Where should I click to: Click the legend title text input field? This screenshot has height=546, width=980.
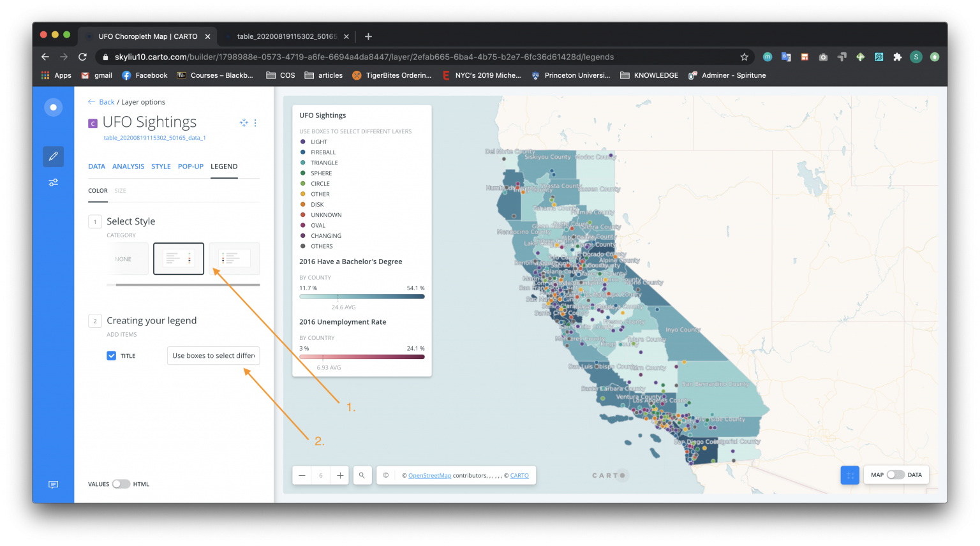coord(213,355)
